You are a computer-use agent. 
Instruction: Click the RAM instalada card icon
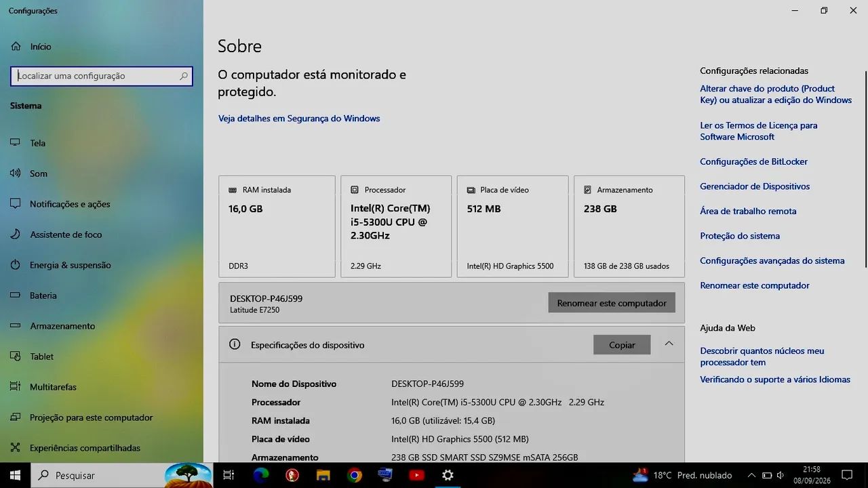(233, 190)
